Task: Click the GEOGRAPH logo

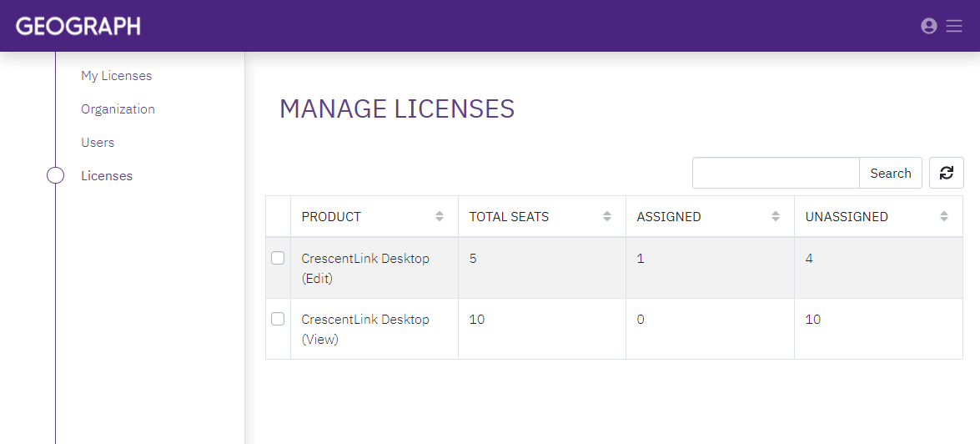Action: tap(78, 26)
